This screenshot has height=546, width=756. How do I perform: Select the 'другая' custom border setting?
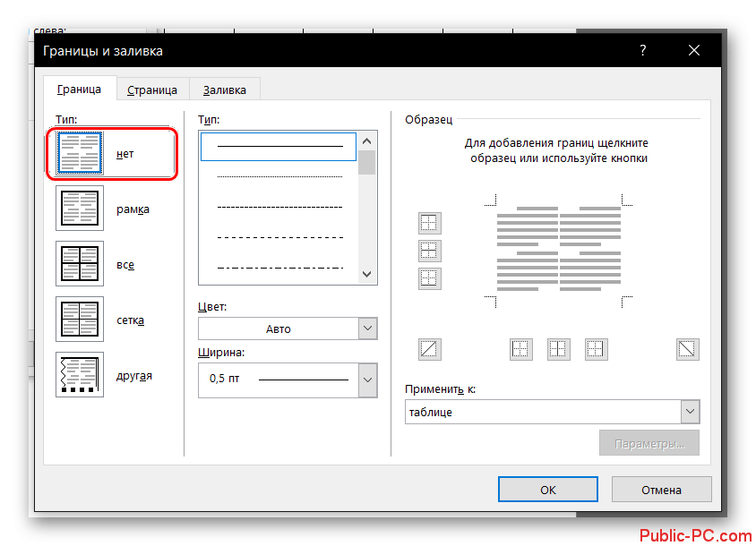click(80, 375)
